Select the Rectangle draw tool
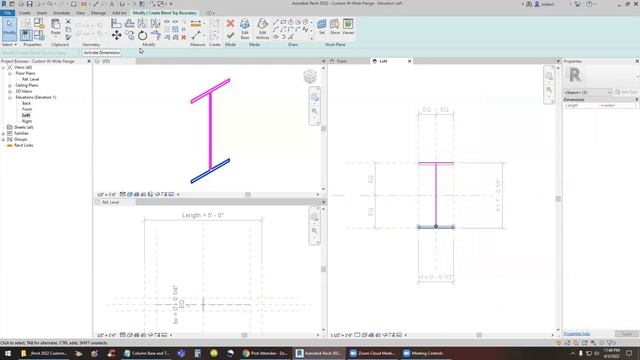640x360 pixels. (283, 22)
